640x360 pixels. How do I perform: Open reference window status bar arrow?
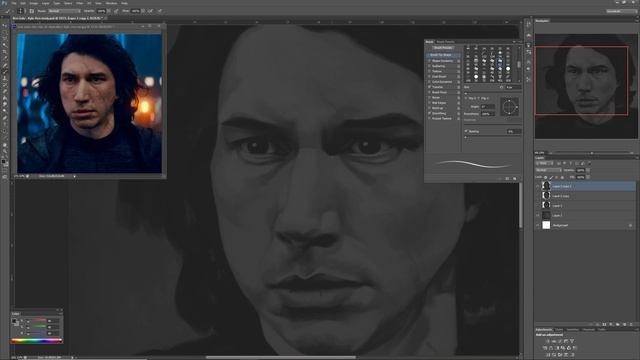74,176
